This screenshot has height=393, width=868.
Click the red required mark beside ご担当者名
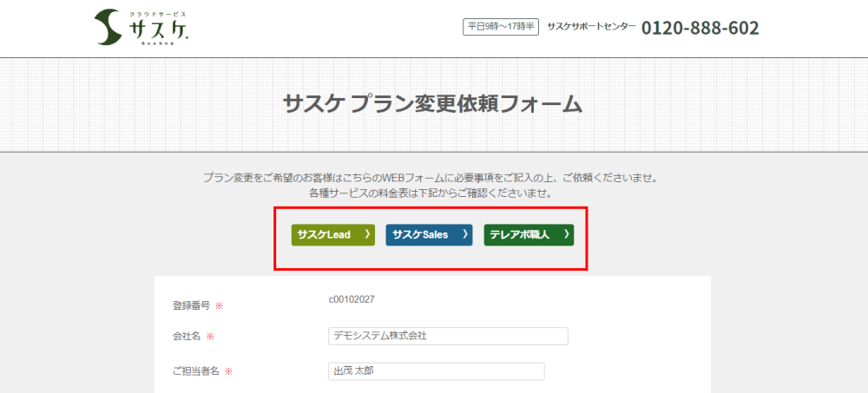click(228, 371)
